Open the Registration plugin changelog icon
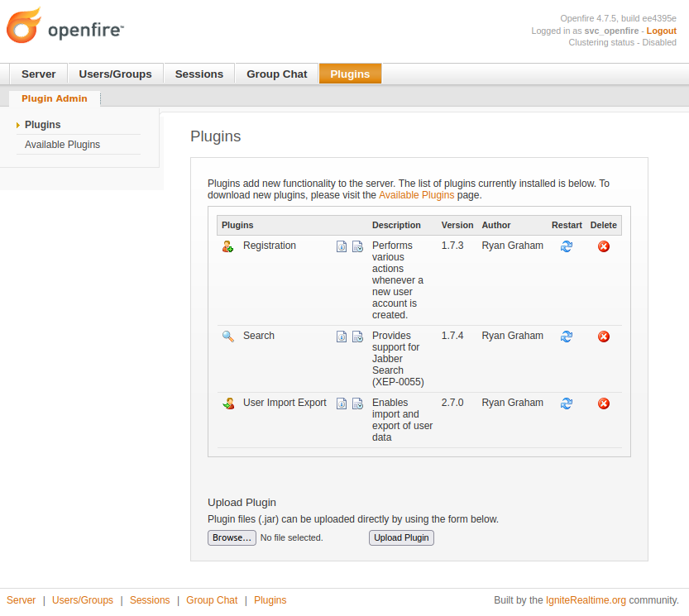 click(x=357, y=246)
